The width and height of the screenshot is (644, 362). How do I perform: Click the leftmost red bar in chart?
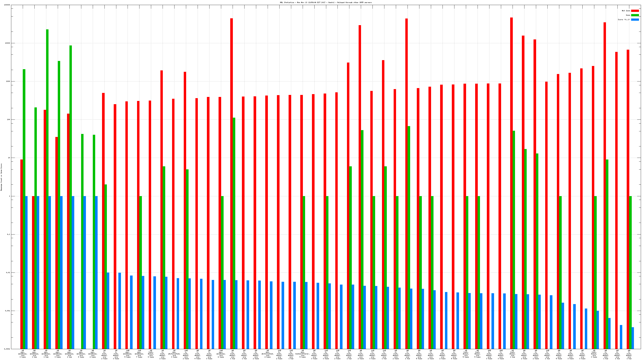22,250
